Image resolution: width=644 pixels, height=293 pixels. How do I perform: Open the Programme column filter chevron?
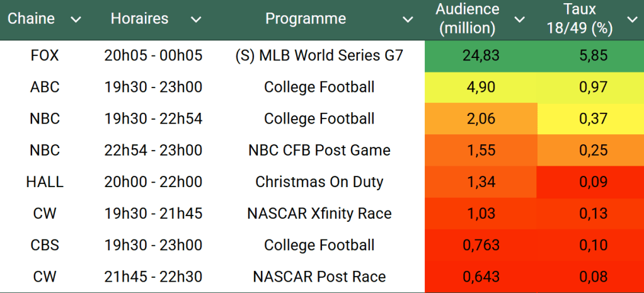pos(408,20)
